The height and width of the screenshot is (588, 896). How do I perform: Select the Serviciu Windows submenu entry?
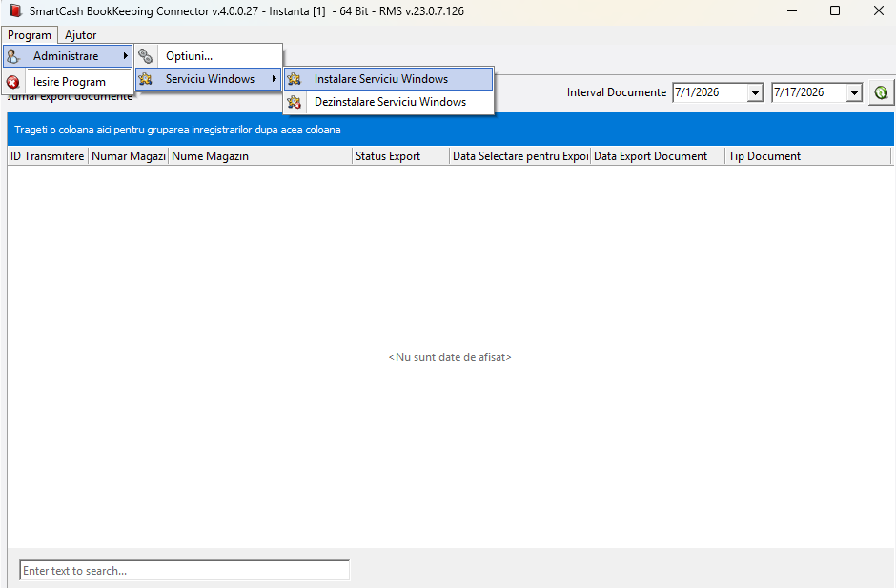click(x=209, y=79)
